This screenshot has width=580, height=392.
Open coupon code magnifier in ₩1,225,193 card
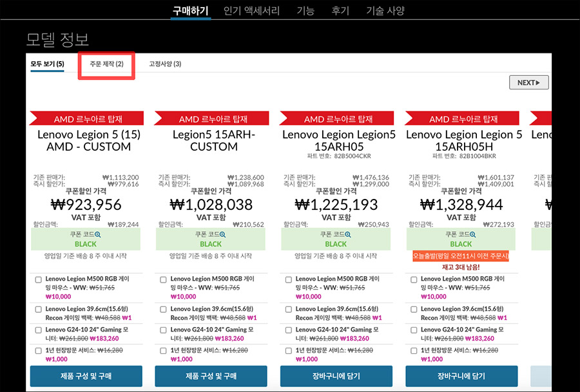pyautogui.click(x=348, y=234)
